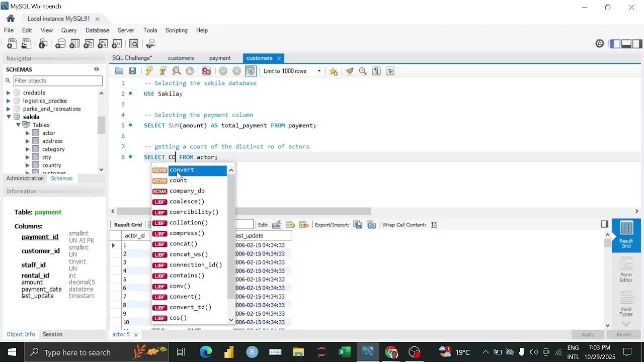Create a new SQL tab icon
The width and height of the screenshot is (644, 362).
point(12,44)
